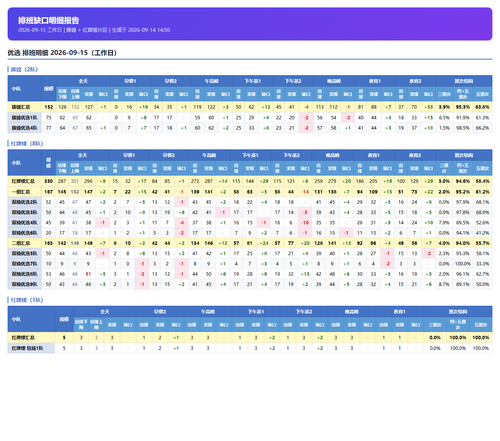Click the 二组汇总 summary row label
500x441 pixels.
pos(21,243)
